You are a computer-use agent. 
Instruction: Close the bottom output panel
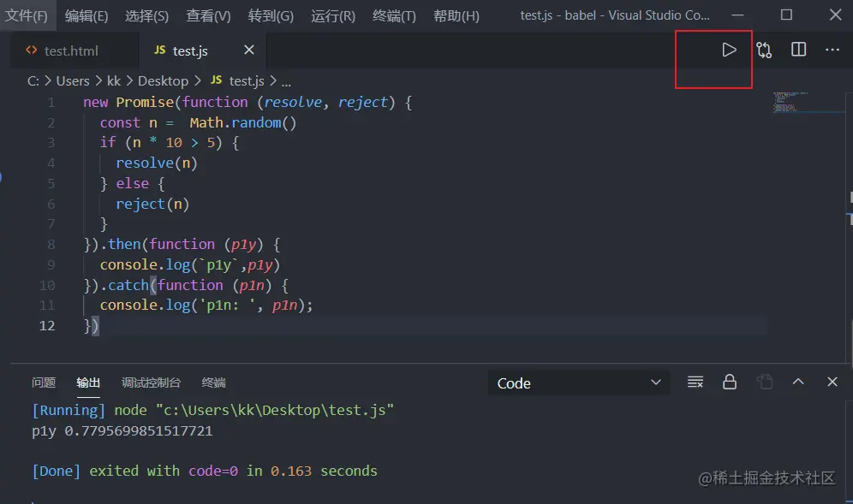(x=832, y=382)
